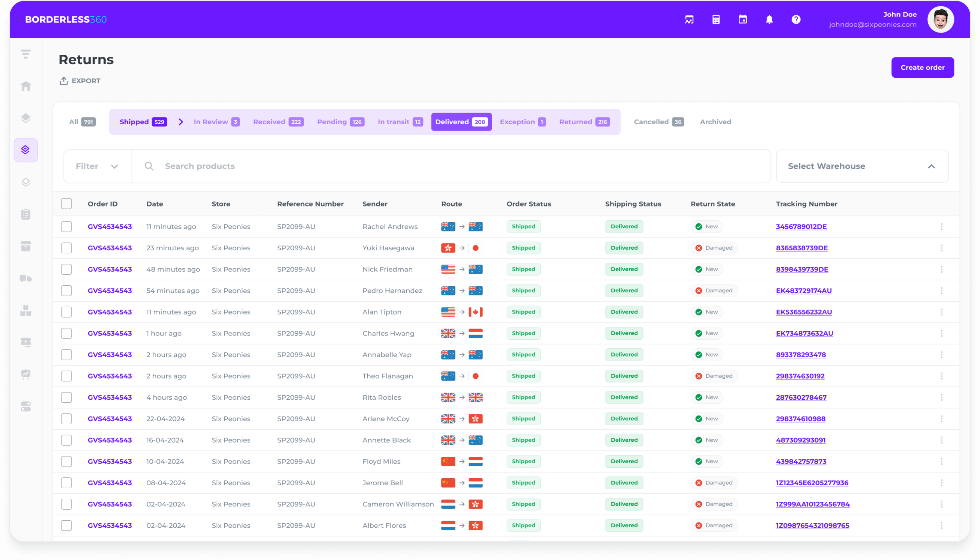Enable checkbox for Yuki Hasegawa order row

(x=67, y=247)
